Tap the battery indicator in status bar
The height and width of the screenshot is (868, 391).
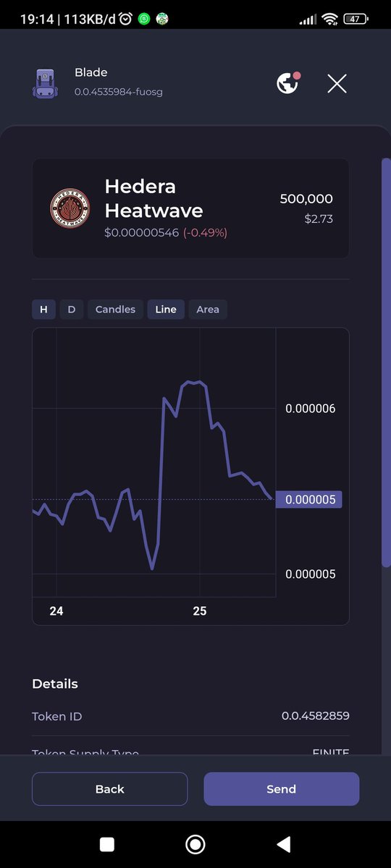click(356, 19)
